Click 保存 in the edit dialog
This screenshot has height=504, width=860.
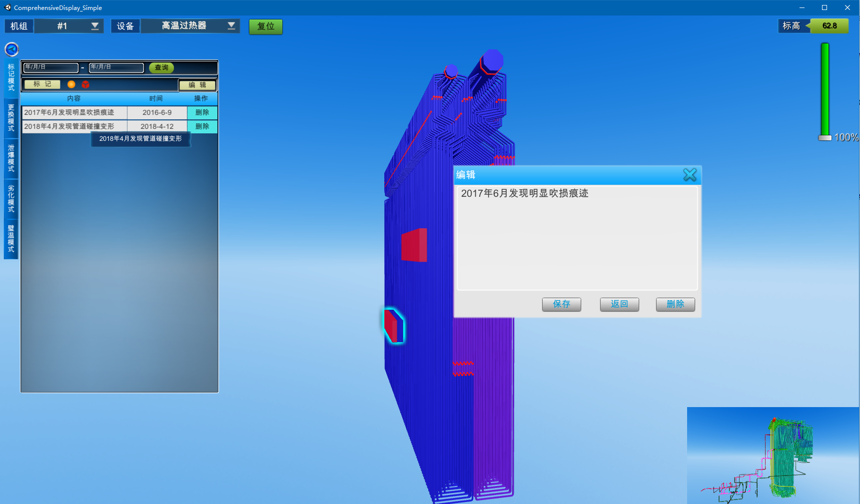(x=561, y=304)
